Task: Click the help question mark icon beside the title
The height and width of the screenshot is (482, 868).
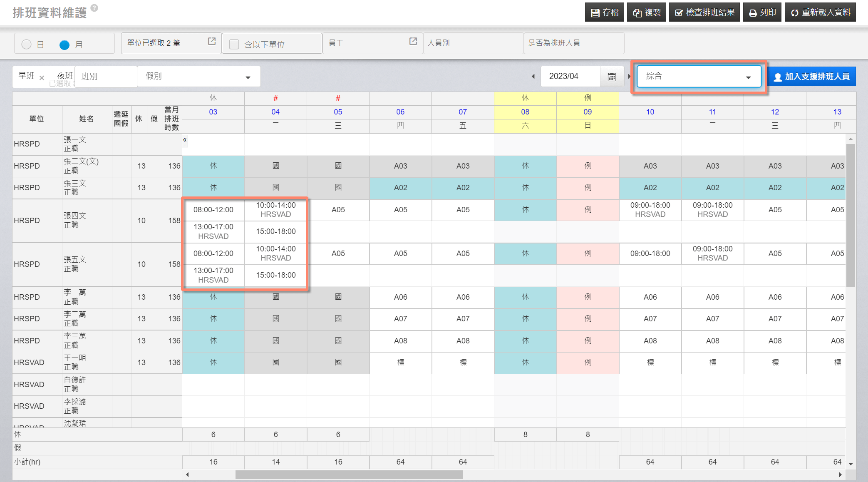Action: (x=94, y=8)
